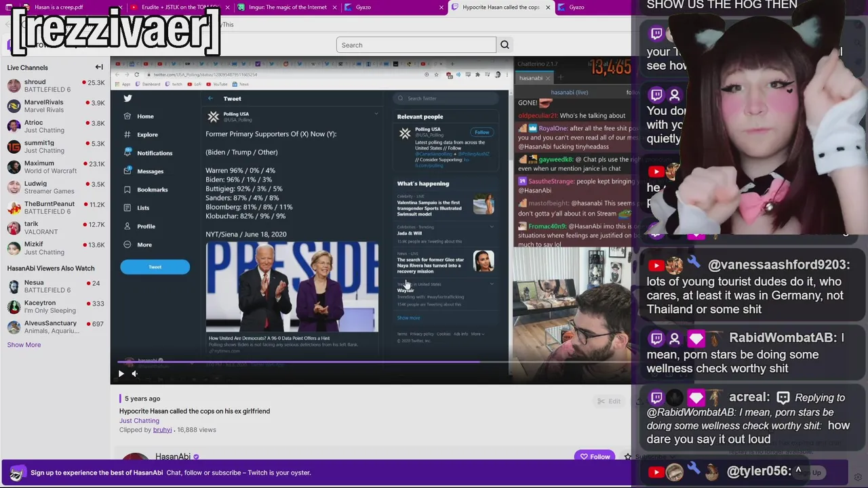This screenshot has height=488, width=868.
Task: Follow Polling USA under Relevant people
Action: click(481, 132)
